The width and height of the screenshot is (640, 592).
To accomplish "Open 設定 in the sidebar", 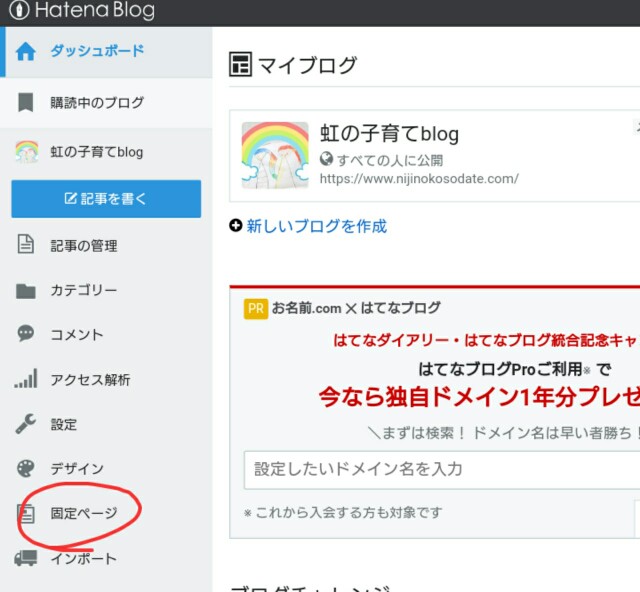I will point(63,425).
